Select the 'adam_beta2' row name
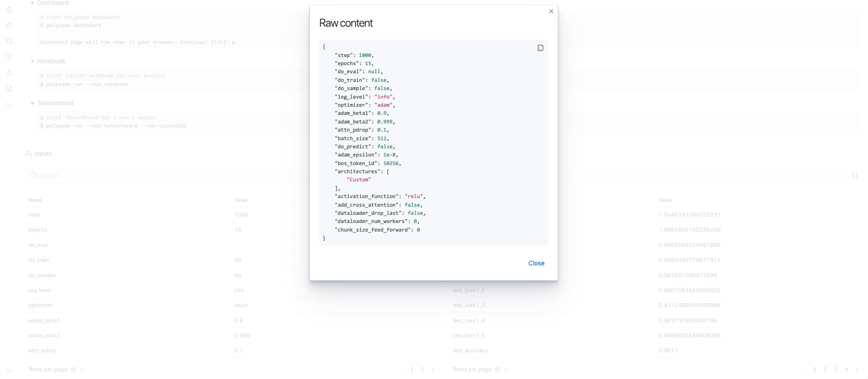Image resolution: width=868 pixels, height=379 pixels. tap(44, 336)
